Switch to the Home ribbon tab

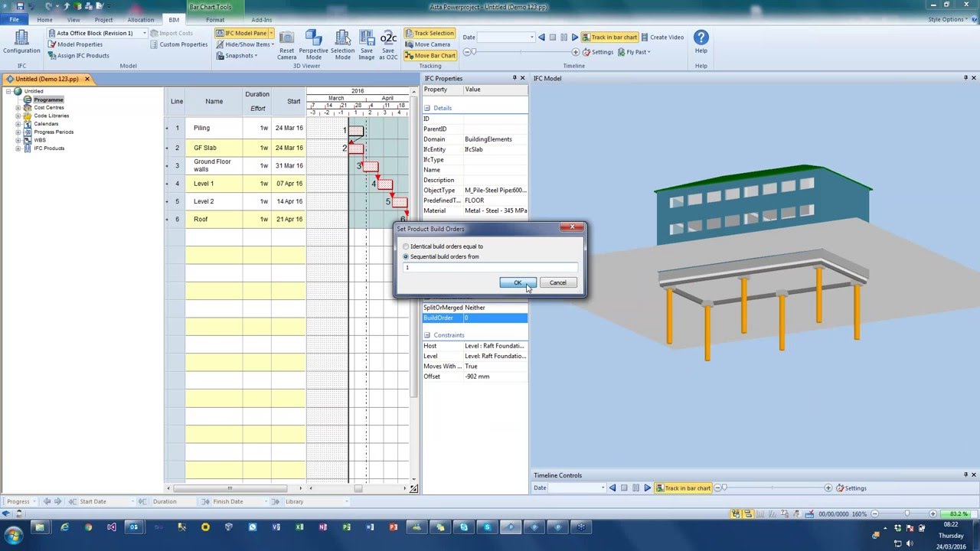pos(44,20)
